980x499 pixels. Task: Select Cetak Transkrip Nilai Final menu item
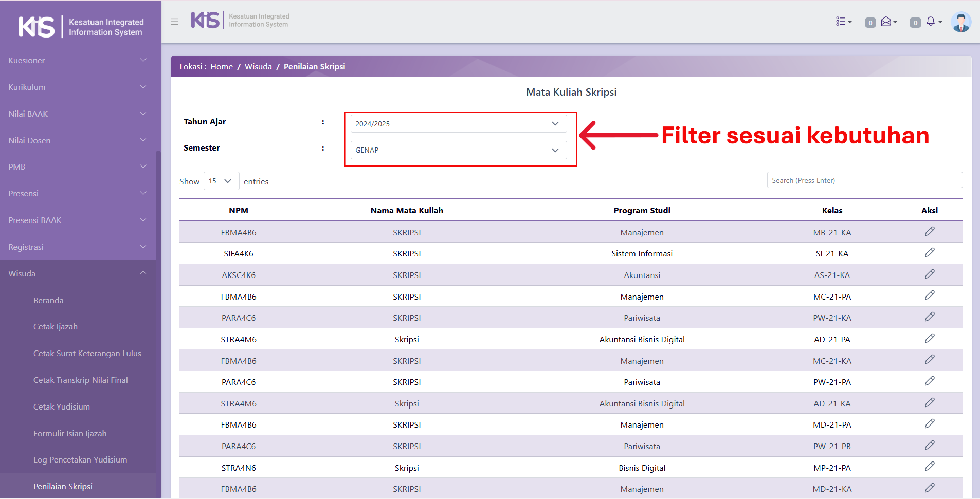pyautogui.click(x=81, y=380)
